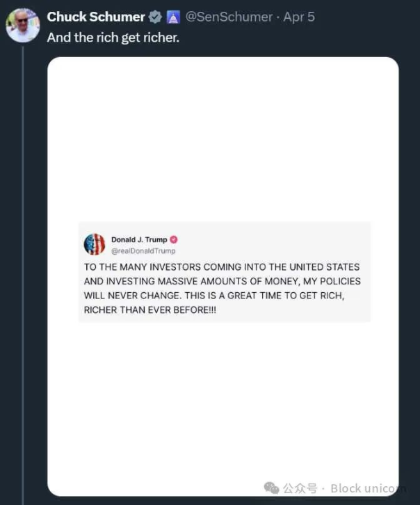Open Chuck Schumer's profile avatar
This screenshot has width=420, height=505.
pos(22,24)
